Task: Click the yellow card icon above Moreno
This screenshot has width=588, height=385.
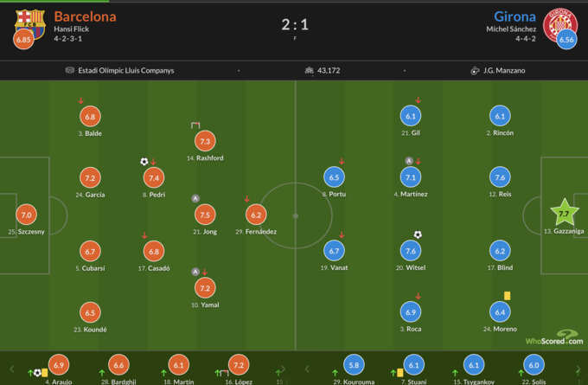Action: pyautogui.click(x=507, y=295)
